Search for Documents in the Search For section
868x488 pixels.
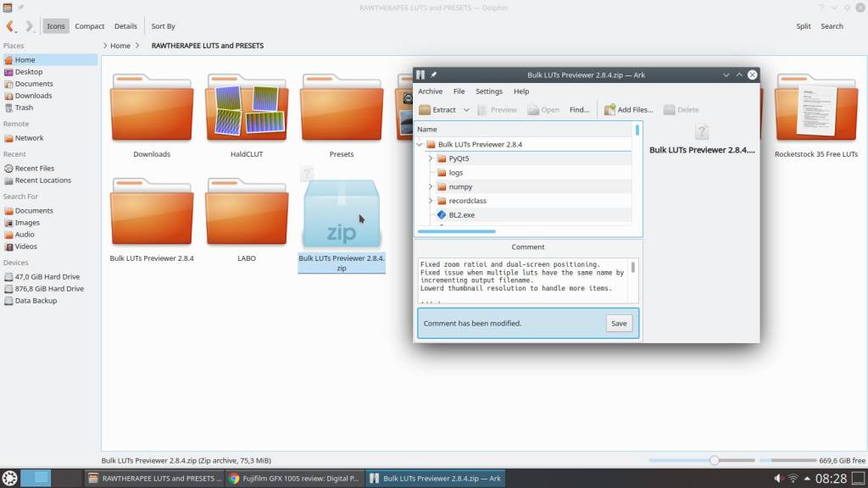[x=49, y=211]
